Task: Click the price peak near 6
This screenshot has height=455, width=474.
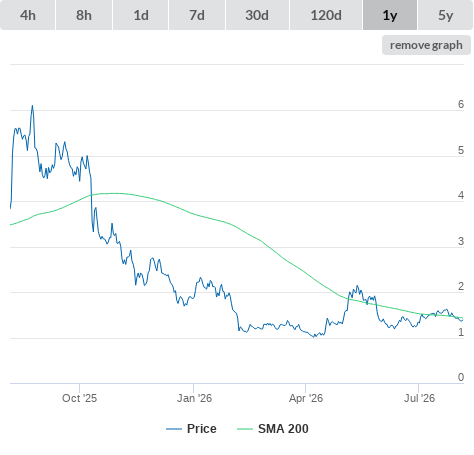Action: click(x=32, y=106)
